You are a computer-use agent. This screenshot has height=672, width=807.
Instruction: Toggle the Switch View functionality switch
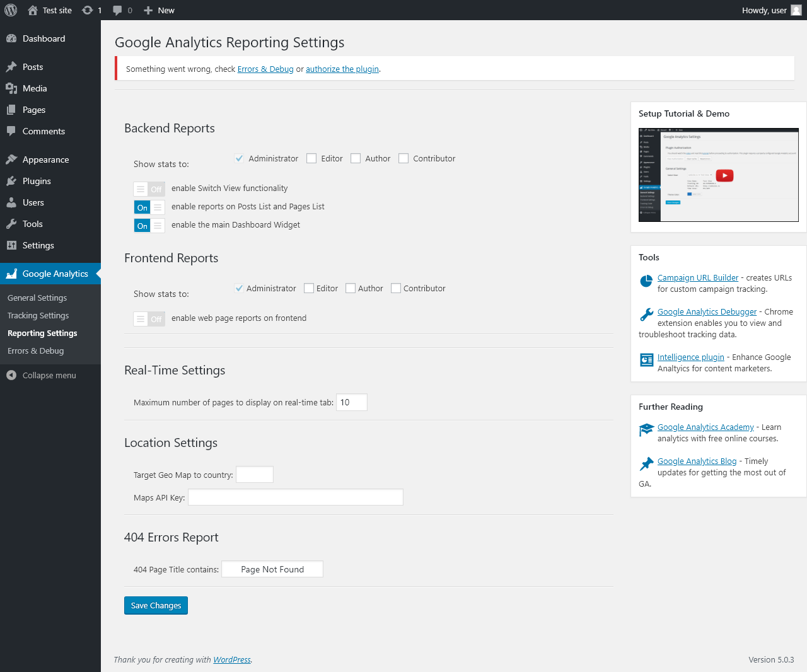point(149,188)
